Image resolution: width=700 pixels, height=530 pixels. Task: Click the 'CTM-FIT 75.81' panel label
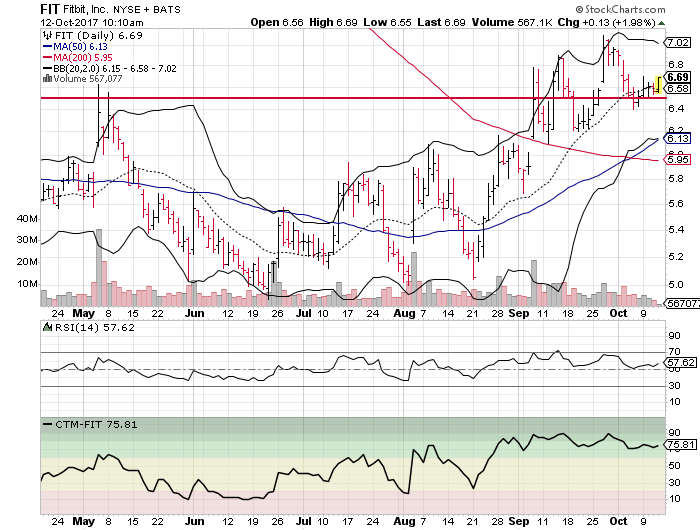click(96, 424)
